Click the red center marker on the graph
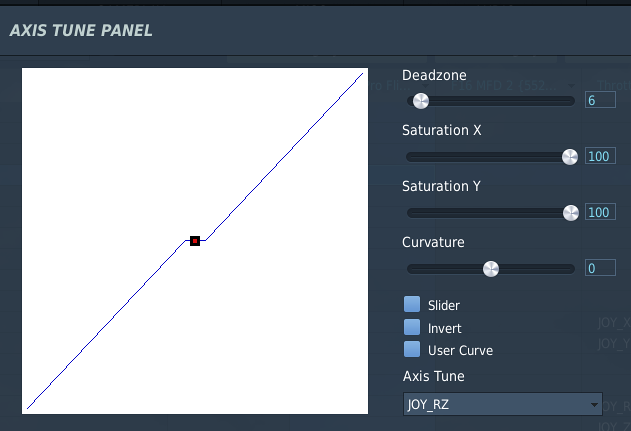Screen dimensions: 631x431 click(x=195, y=241)
